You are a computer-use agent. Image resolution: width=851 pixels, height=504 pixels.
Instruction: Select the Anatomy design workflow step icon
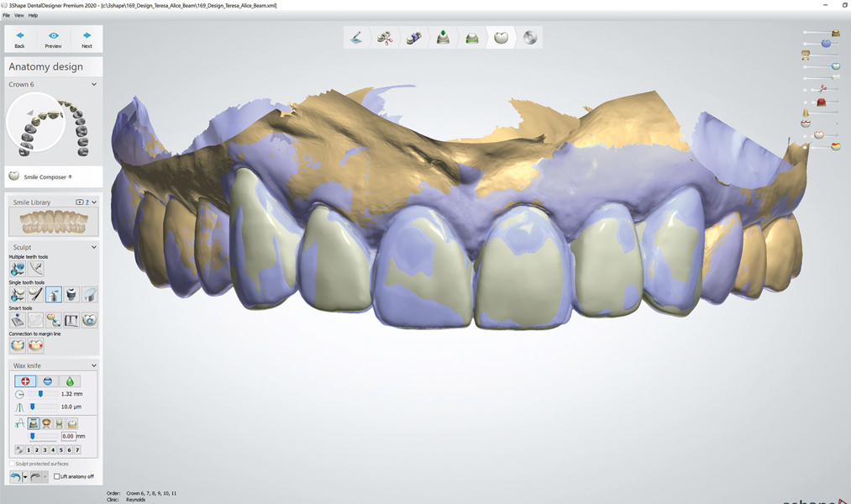(501, 38)
